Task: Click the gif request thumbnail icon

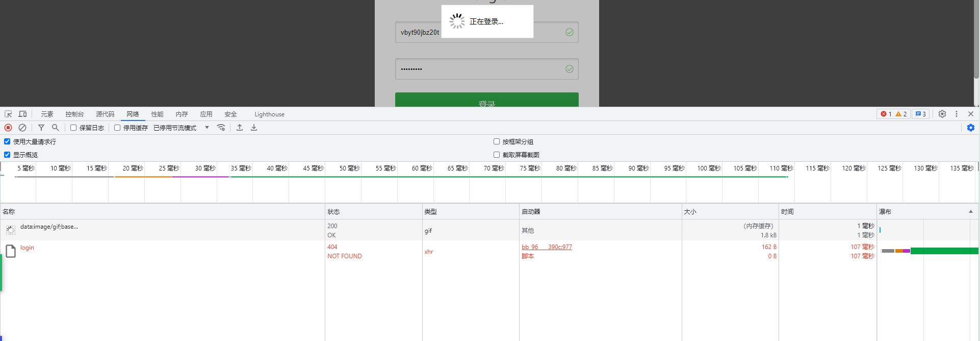Action: (11, 230)
